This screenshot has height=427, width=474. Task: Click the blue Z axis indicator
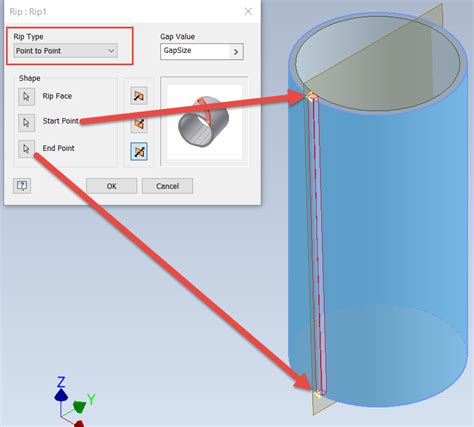[61, 396]
